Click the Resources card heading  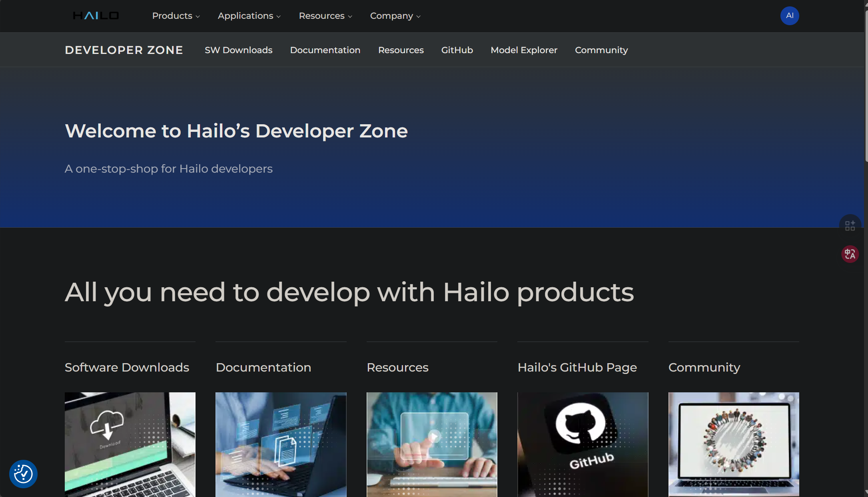(397, 367)
